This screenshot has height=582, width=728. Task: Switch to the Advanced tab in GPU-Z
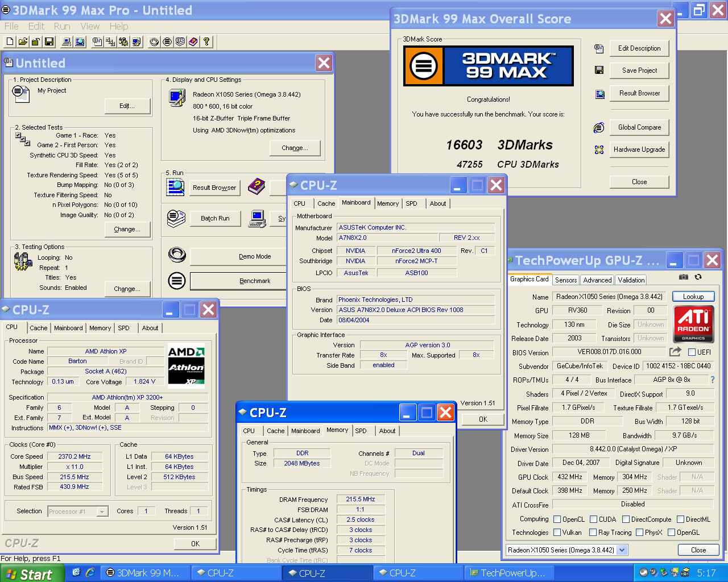(597, 280)
